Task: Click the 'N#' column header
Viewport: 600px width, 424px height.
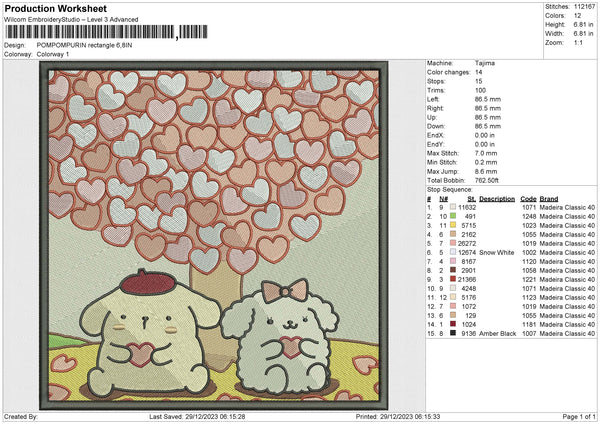Action: [x=443, y=199]
